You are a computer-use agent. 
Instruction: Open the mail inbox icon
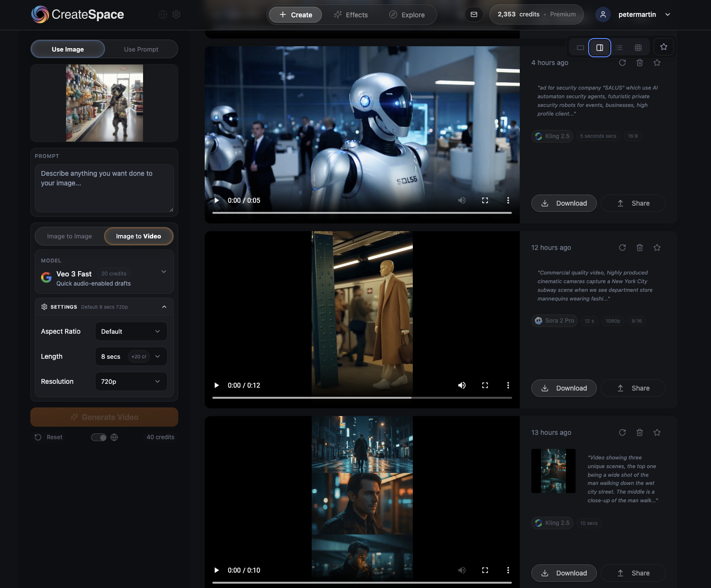click(x=474, y=14)
